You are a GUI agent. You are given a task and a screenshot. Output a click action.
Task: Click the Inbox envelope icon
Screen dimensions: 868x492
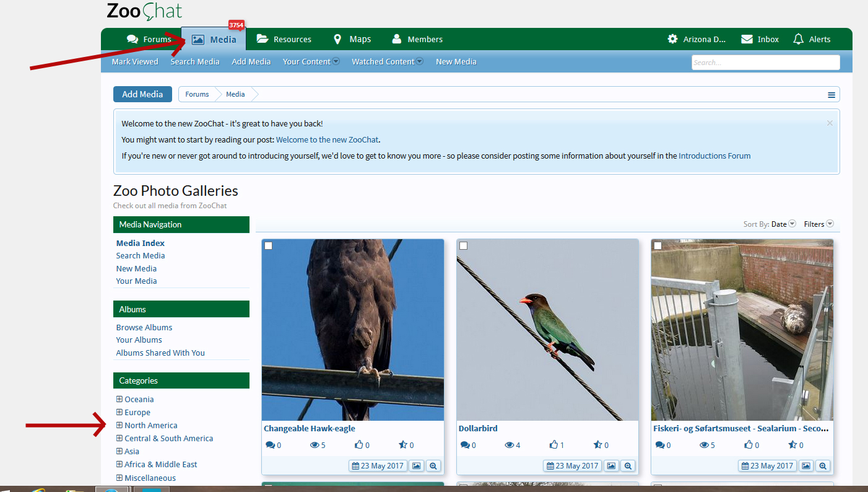point(747,39)
